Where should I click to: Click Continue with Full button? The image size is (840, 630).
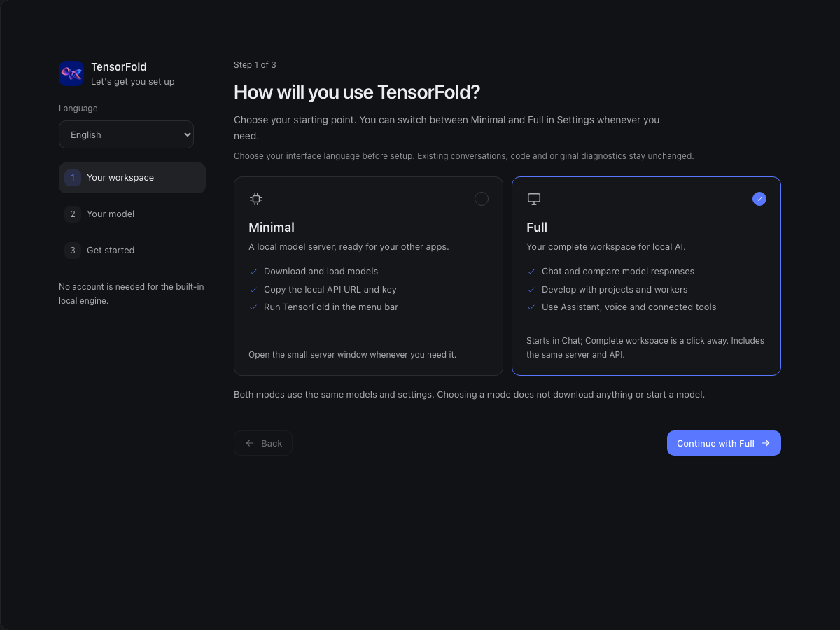pyautogui.click(x=724, y=443)
